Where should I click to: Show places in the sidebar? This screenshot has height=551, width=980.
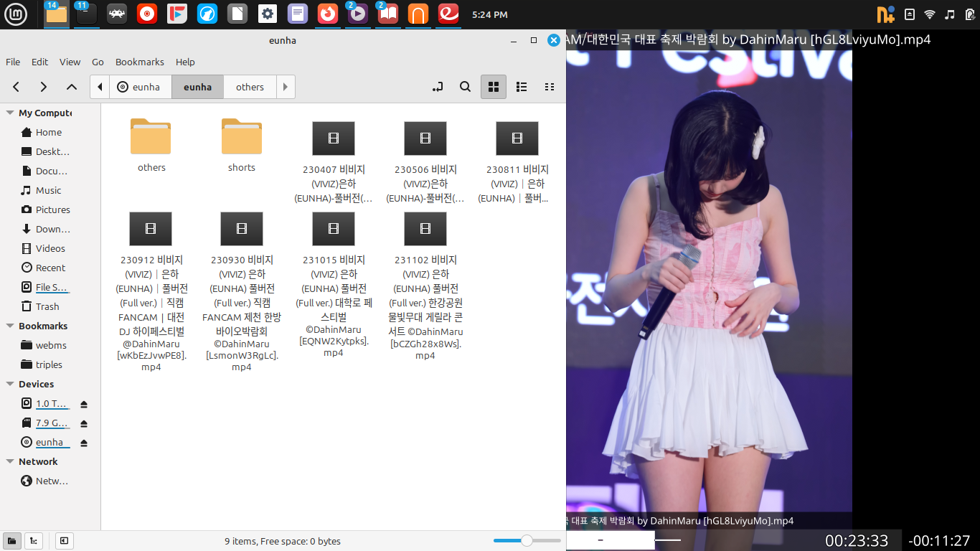(12, 541)
